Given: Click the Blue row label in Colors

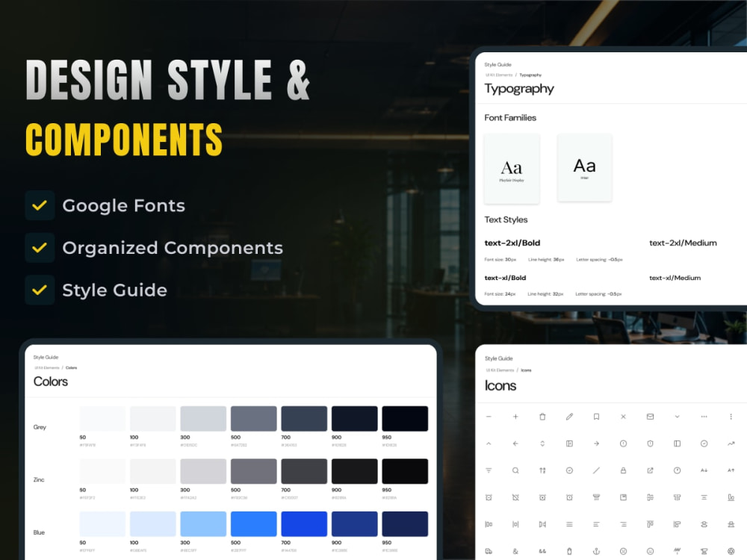Looking at the screenshot, I should pyautogui.click(x=39, y=532).
